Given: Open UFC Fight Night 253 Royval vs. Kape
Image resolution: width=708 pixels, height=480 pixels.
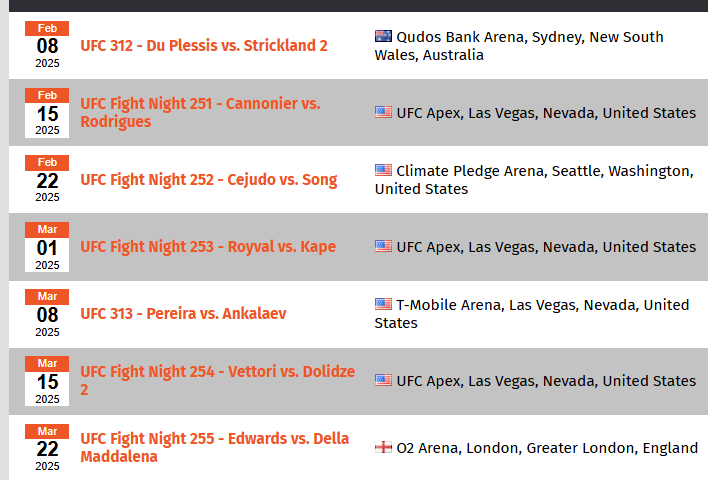Looking at the screenshot, I should click(208, 247).
